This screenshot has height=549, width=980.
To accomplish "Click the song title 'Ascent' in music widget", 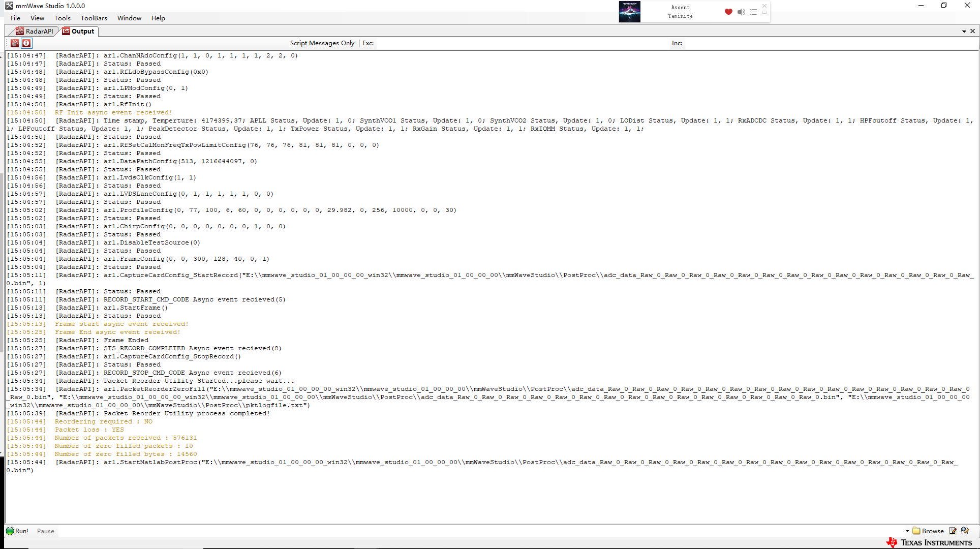I will click(680, 7).
